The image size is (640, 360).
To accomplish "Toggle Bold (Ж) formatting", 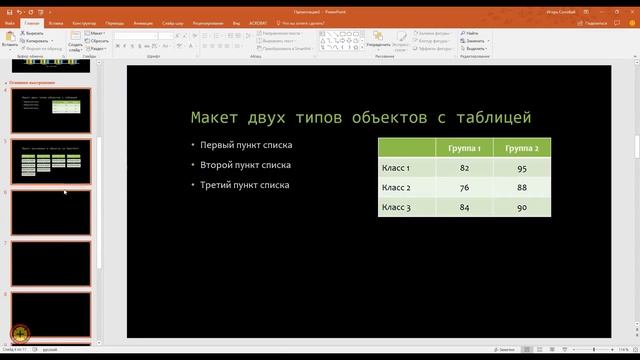I will [118, 47].
